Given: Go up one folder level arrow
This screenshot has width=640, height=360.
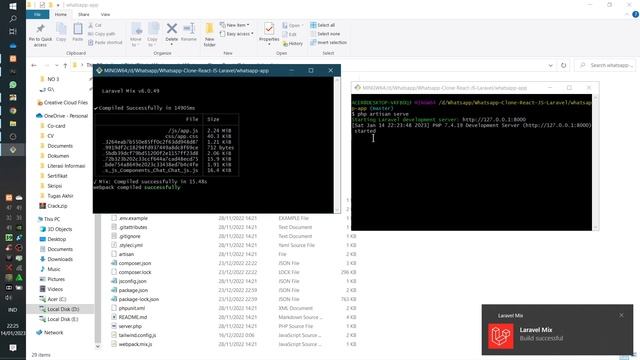Looking at the screenshot, I should (x=65, y=65).
